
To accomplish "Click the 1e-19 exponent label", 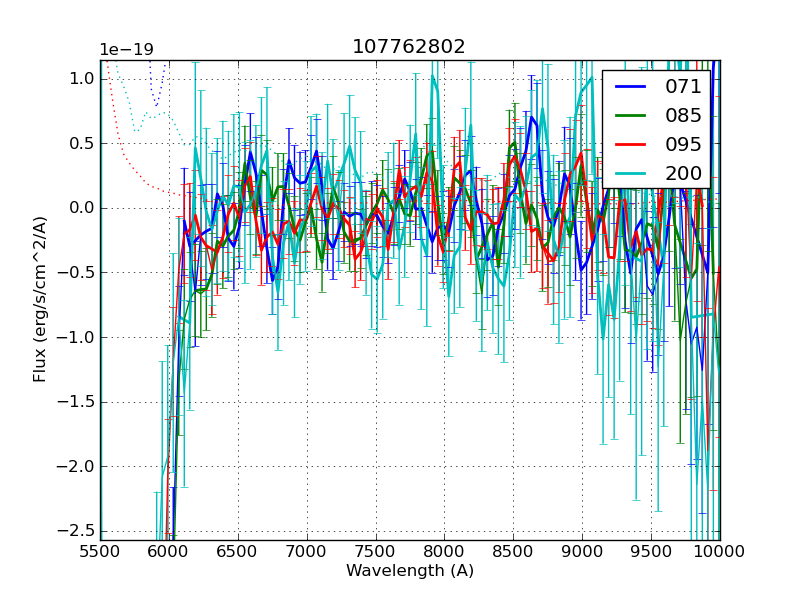I will click(125, 50).
